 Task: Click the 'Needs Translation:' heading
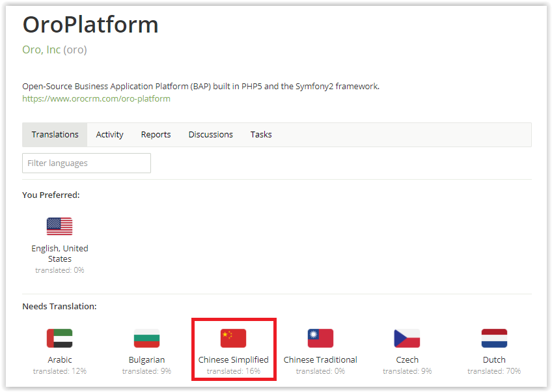(59, 307)
